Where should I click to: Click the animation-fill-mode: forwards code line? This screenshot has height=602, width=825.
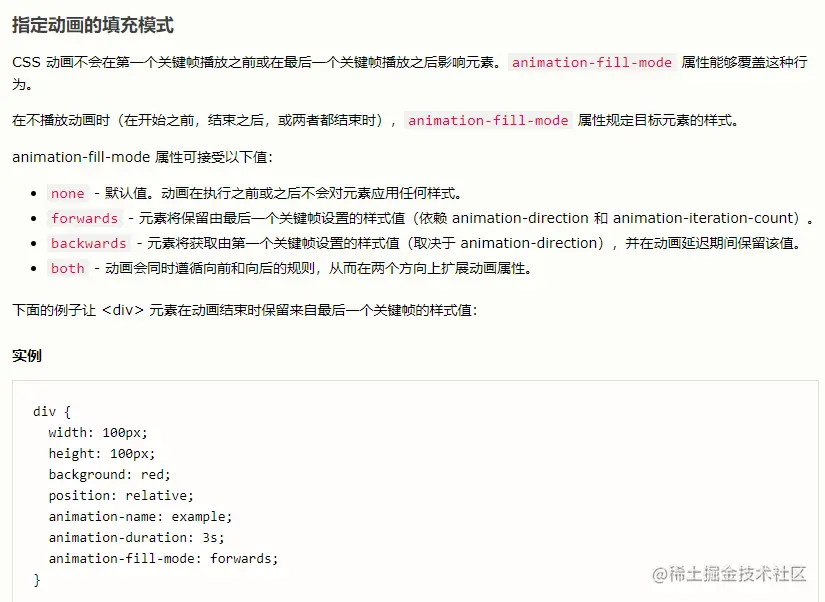163,559
